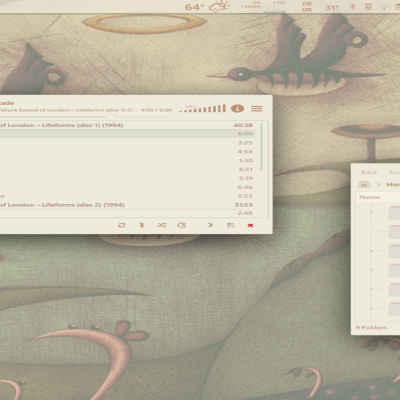This screenshot has width=400, height=400.
Task: Expand the fifth folder row in file manager
Action: (371, 289)
